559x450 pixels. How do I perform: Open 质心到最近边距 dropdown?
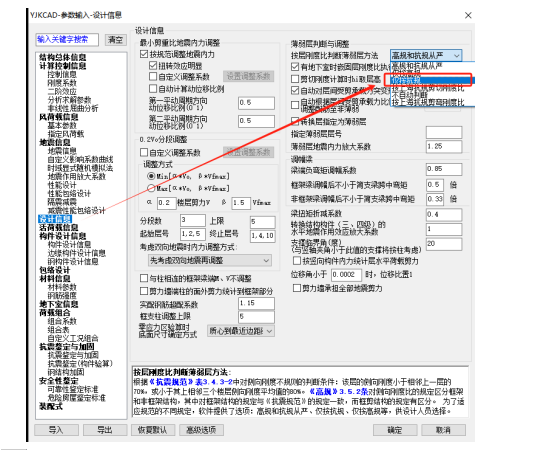pos(241,331)
